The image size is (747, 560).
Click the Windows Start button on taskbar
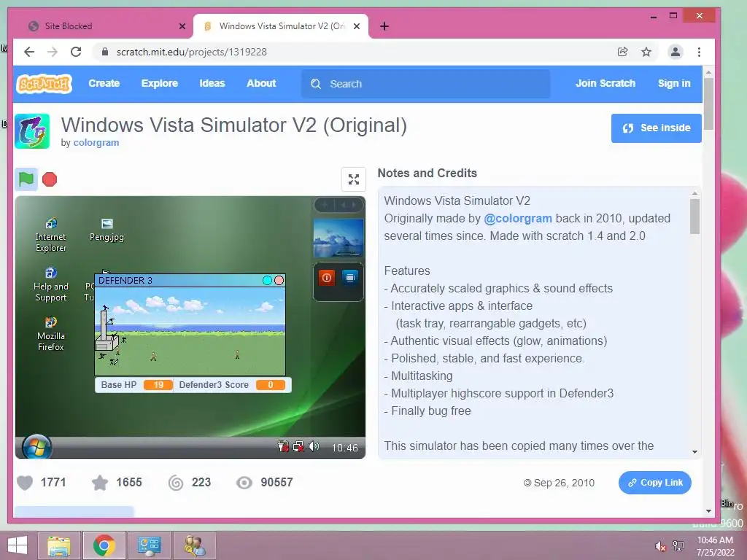[x=18, y=545]
